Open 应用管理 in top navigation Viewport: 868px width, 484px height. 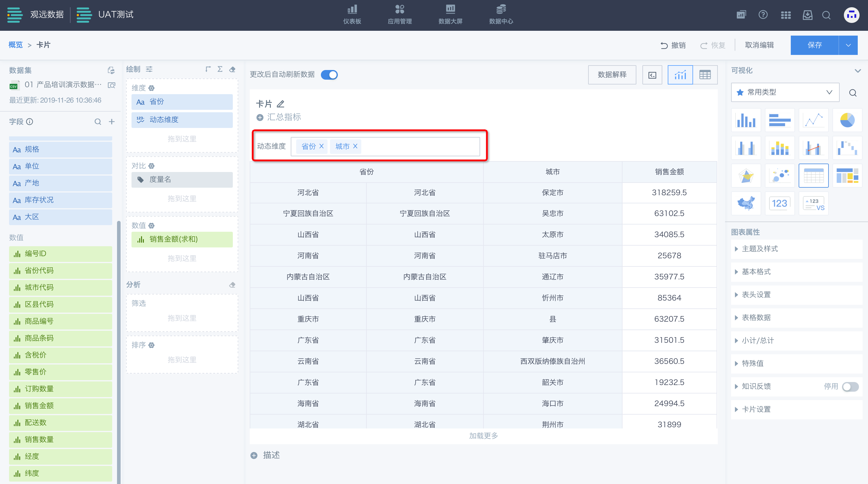coord(400,14)
